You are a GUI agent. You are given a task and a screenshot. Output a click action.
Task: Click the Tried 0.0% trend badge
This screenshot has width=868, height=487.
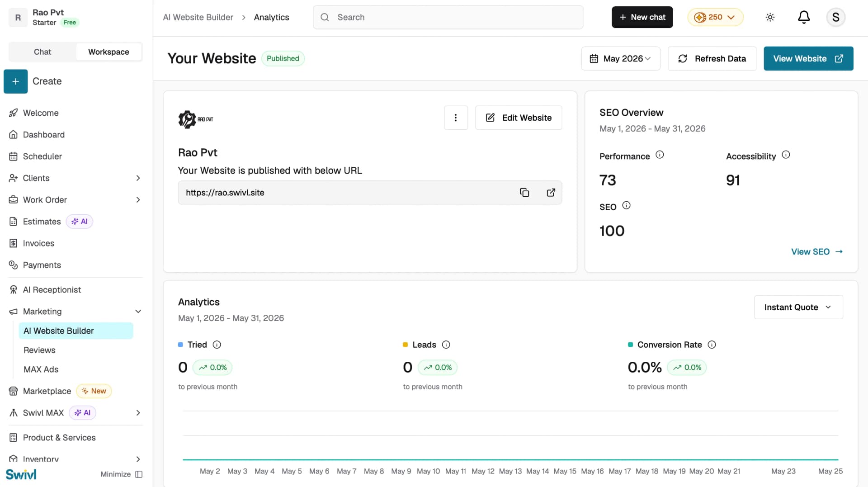212,368
